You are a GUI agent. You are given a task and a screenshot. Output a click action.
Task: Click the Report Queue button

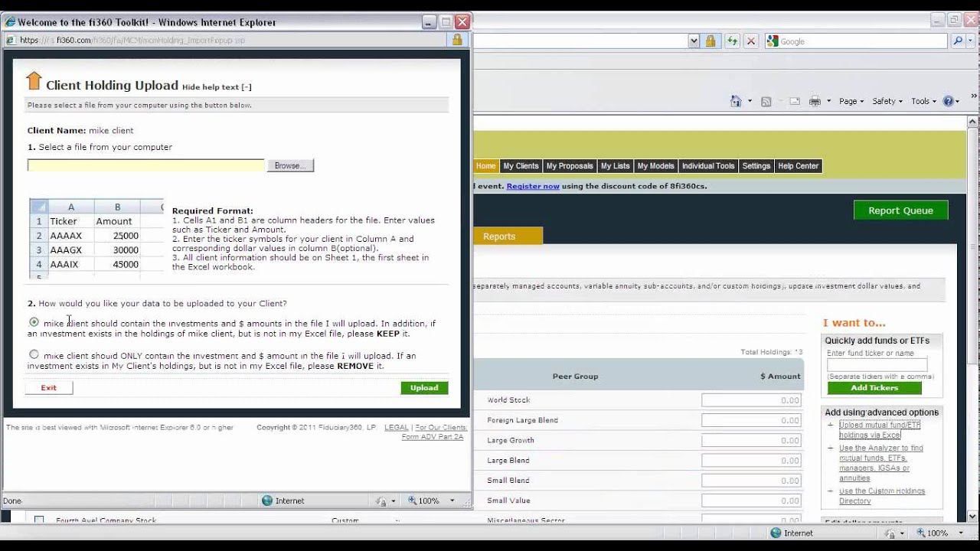coord(900,210)
